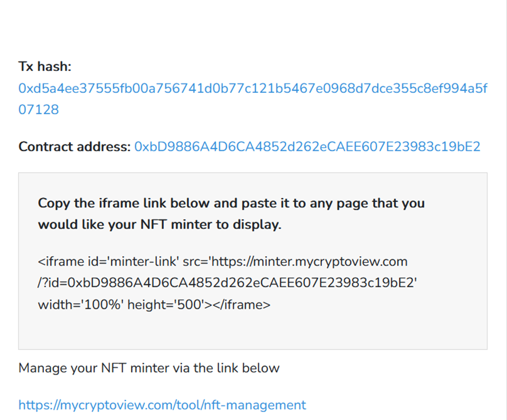The width and height of the screenshot is (507, 420).
Task: Click the blank area above Tx hash
Action: point(252,26)
